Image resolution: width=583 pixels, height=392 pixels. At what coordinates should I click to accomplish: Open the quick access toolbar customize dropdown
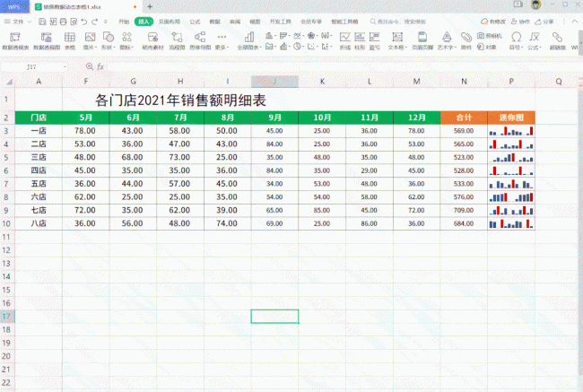point(106,22)
